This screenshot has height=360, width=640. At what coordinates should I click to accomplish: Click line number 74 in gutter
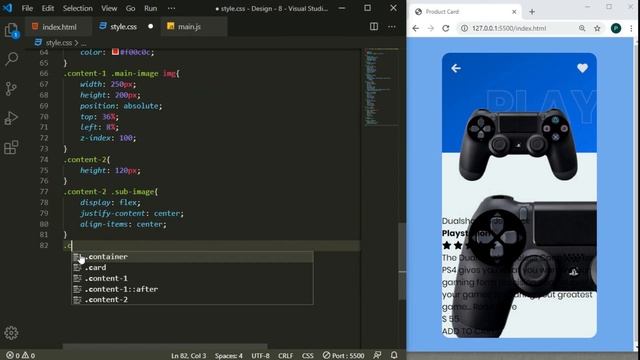tap(44, 160)
